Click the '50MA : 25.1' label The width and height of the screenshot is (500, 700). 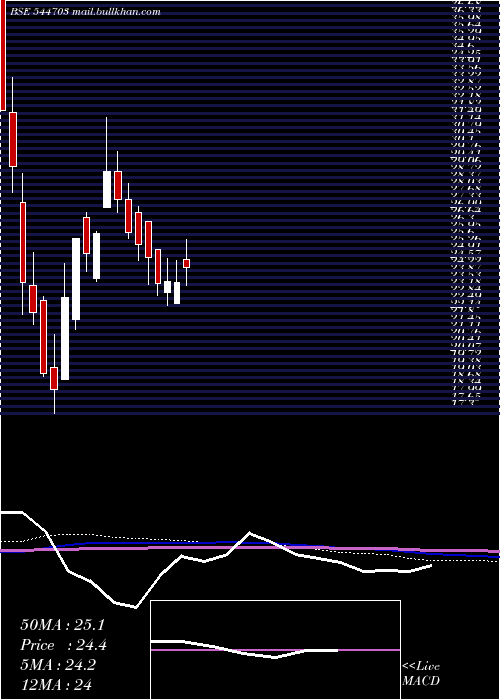coord(62,625)
